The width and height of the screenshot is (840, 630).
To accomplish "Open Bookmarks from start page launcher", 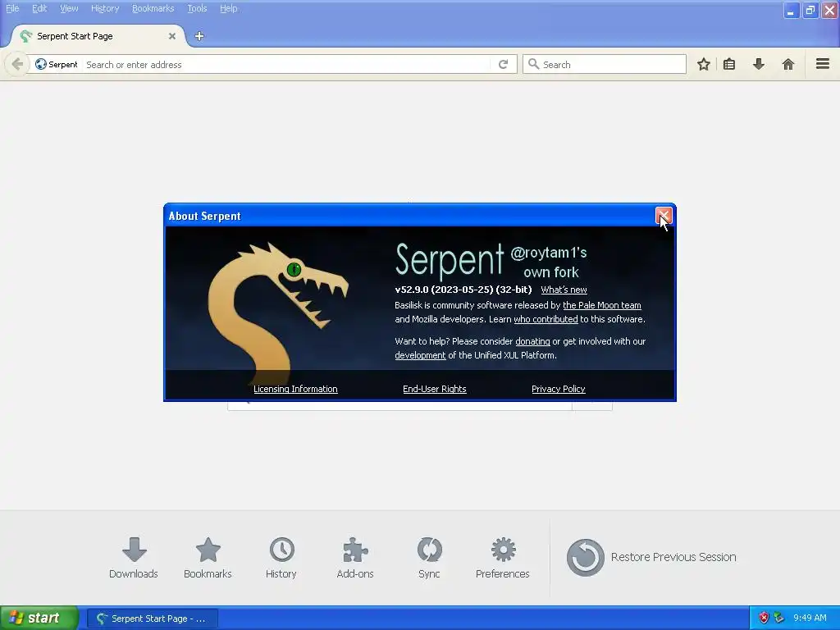I will pyautogui.click(x=208, y=558).
